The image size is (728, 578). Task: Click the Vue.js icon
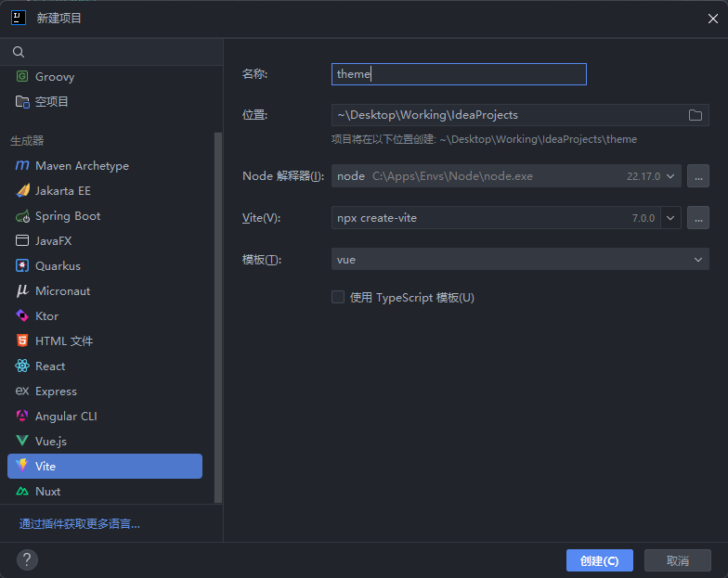(22, 441)
